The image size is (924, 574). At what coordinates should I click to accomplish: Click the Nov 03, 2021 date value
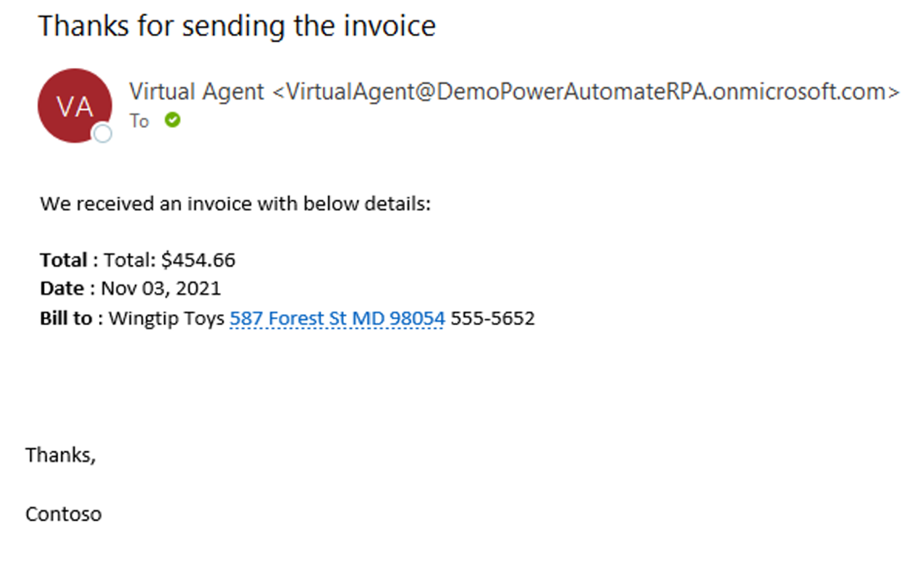[x=160, y=288]
